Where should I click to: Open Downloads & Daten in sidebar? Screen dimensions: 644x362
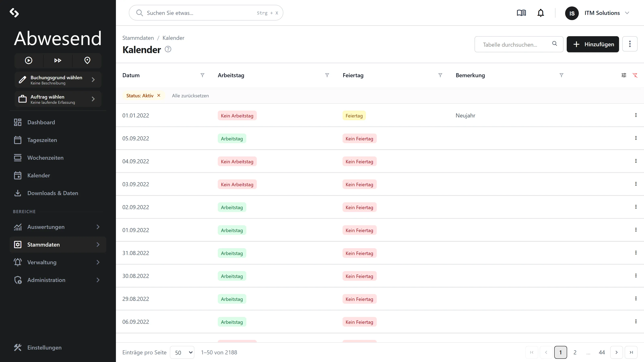58,193
